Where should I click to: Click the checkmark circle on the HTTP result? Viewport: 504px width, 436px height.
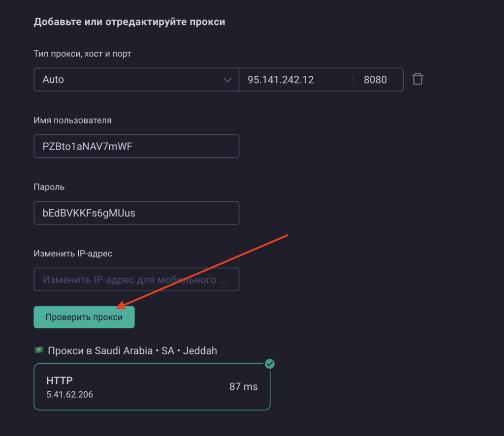270,364
